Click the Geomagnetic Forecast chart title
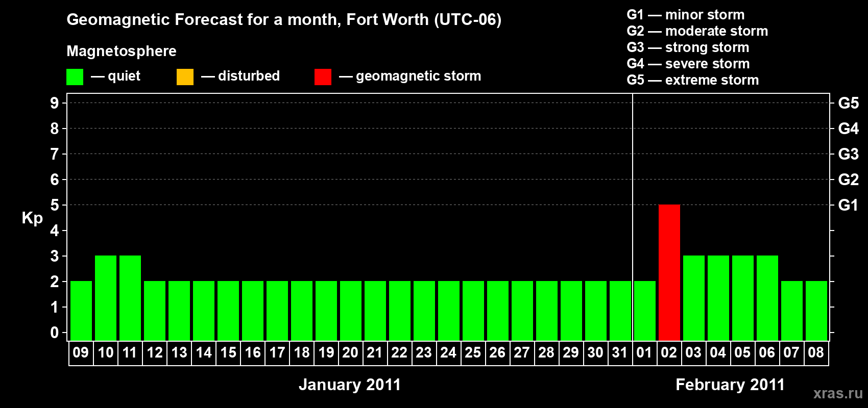Image resolution: width=868 pixels, height=408 pixels. [x=284, y=20]
